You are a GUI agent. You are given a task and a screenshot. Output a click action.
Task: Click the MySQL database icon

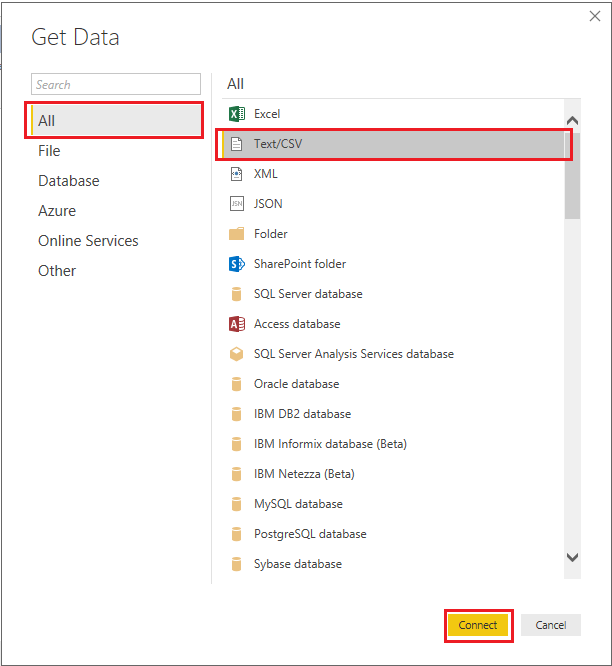pos(237,504)
